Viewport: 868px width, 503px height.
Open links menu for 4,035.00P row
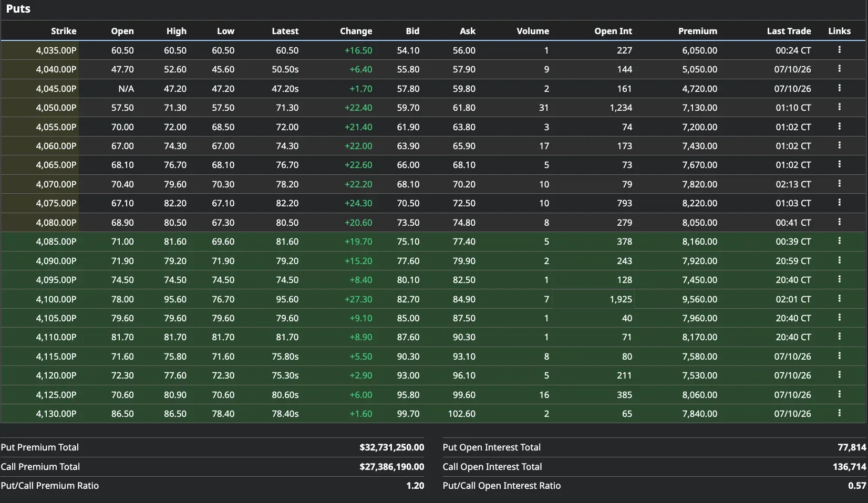(x=839, y=50)
